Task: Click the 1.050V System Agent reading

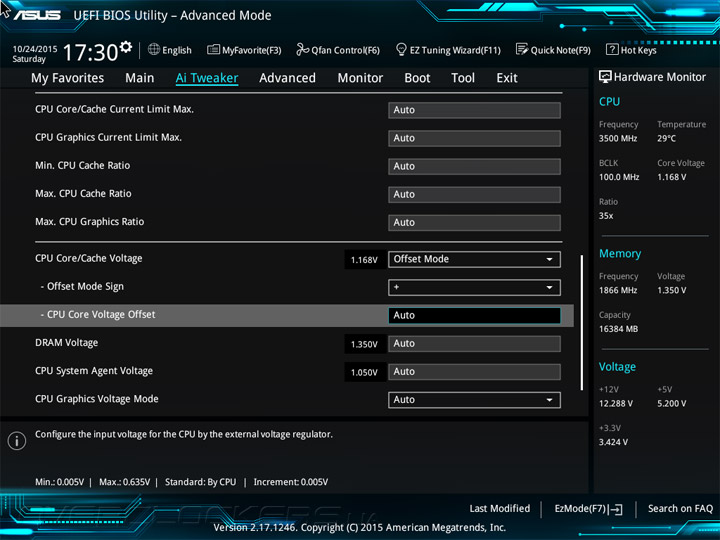Action: [x=364, y=372]
